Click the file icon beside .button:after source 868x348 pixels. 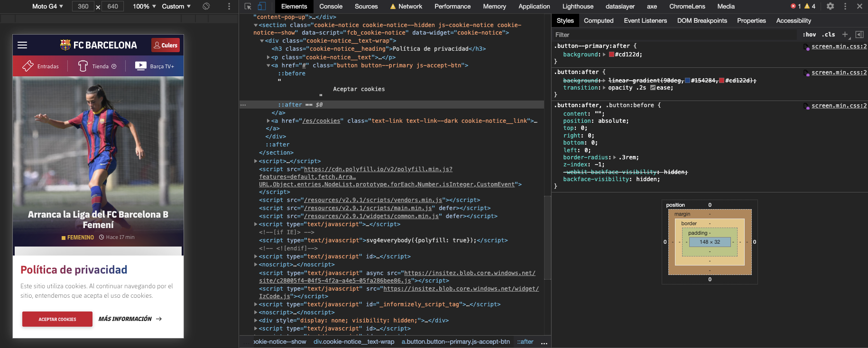pyautogui.click(x=806, y=73)
